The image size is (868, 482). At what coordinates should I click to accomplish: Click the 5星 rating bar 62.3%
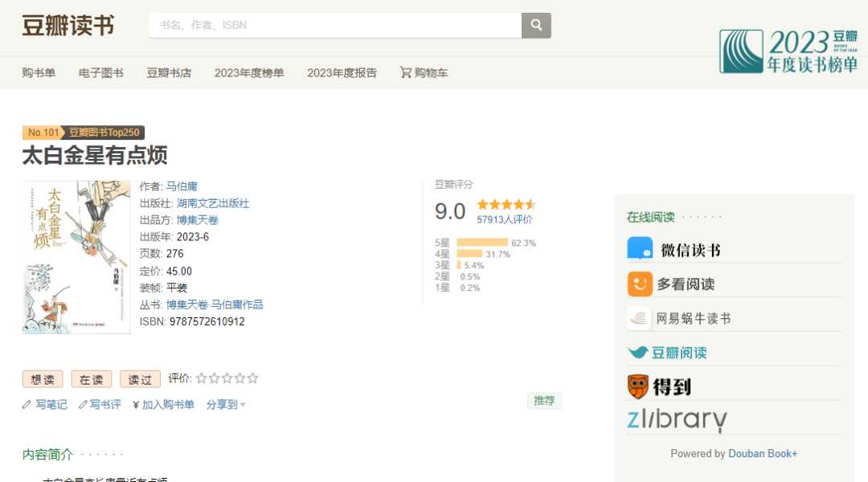pos(482,243)
